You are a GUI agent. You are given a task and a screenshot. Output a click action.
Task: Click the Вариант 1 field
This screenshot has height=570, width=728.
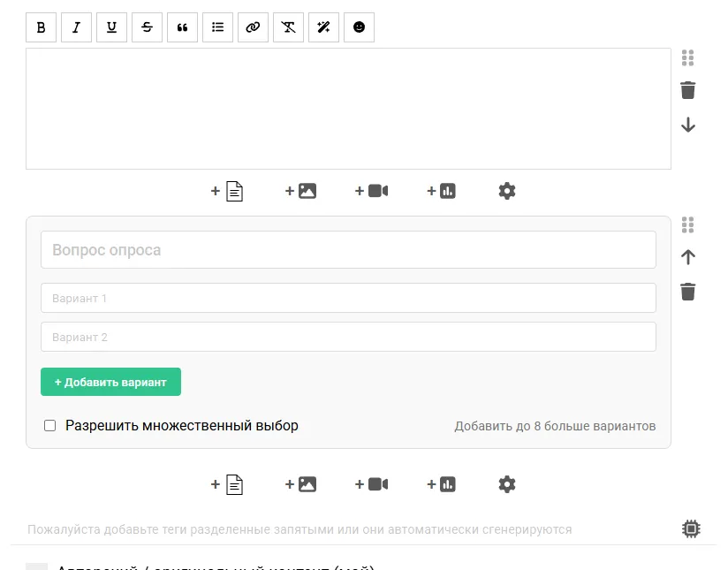[x=348, y=298]
